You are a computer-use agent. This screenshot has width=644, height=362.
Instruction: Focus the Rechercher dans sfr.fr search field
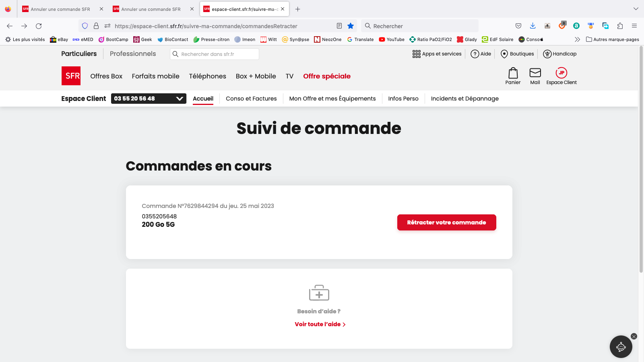pos(215,54)
